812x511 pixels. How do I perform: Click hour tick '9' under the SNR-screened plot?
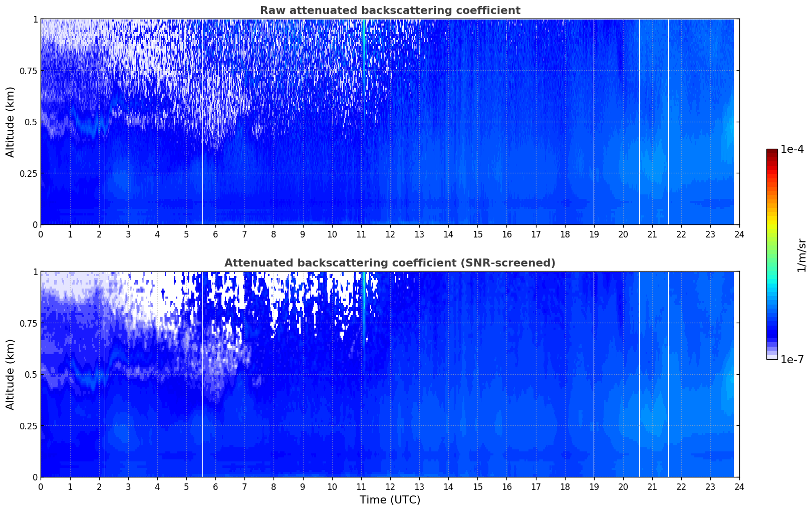coord(303,486)
